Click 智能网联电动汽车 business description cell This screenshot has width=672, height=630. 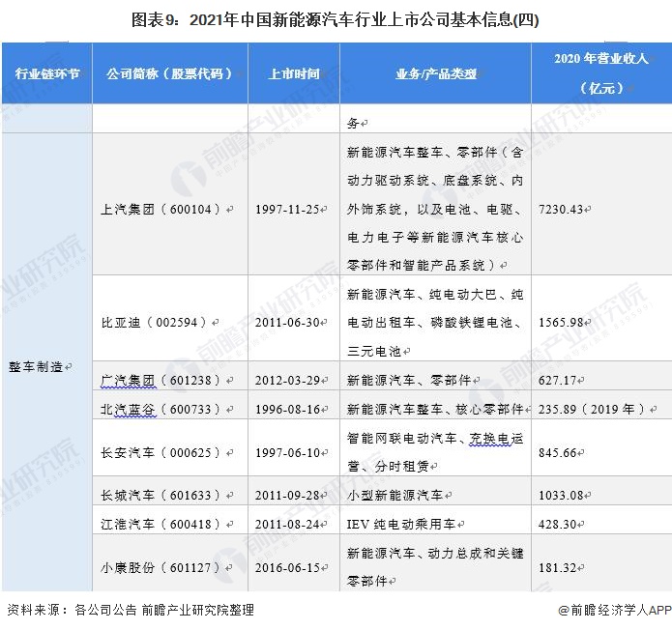click(x=435, y=447)
